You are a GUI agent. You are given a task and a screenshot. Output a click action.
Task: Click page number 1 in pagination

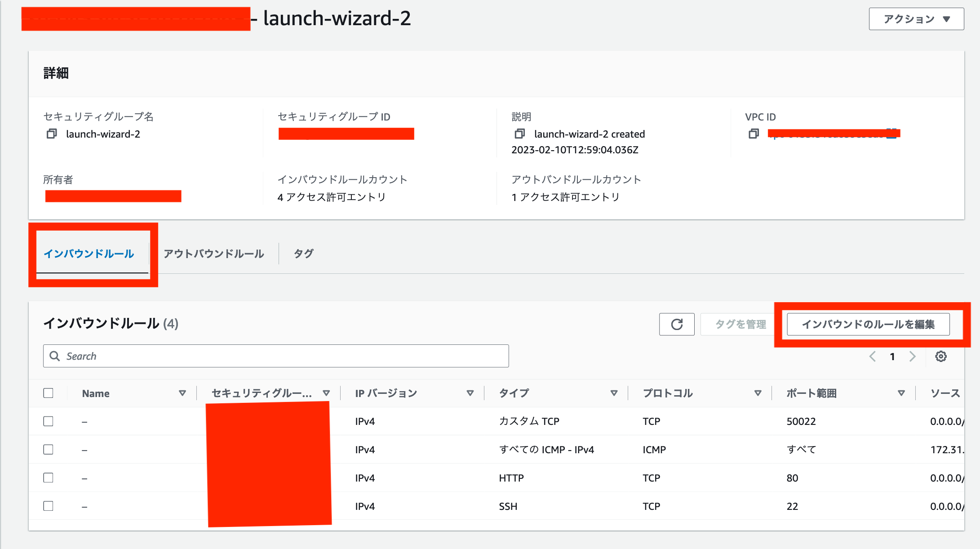click(892, 357)
